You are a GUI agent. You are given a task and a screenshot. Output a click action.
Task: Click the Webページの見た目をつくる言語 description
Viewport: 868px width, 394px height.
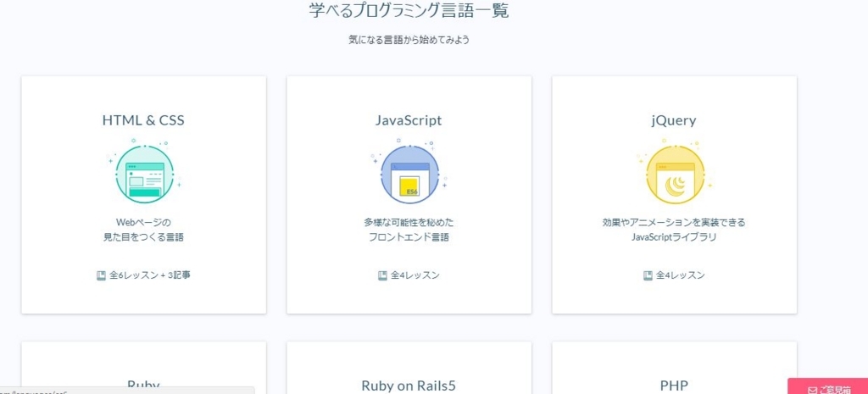coord(143,230)
